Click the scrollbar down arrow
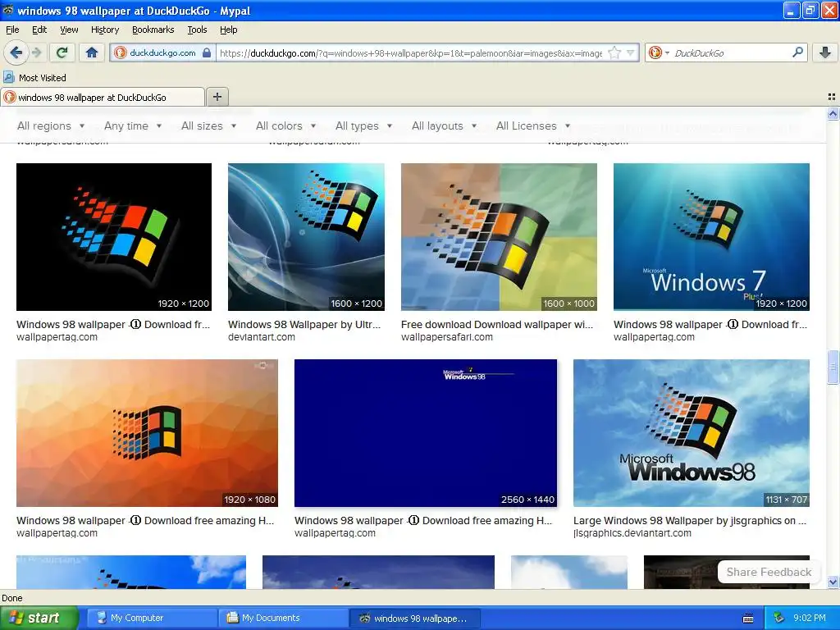Viewport: 840px width, 630px height. pos(833,582)
